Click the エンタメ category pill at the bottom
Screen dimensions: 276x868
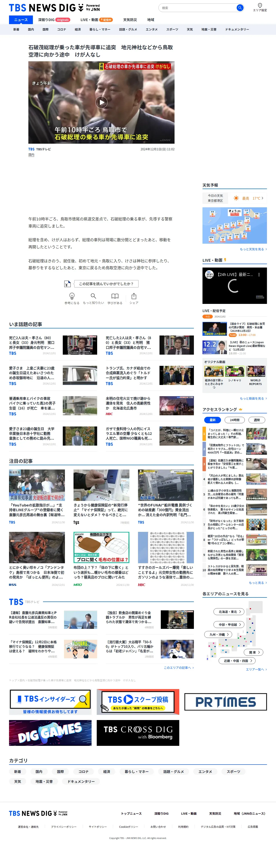pos(205,771)
